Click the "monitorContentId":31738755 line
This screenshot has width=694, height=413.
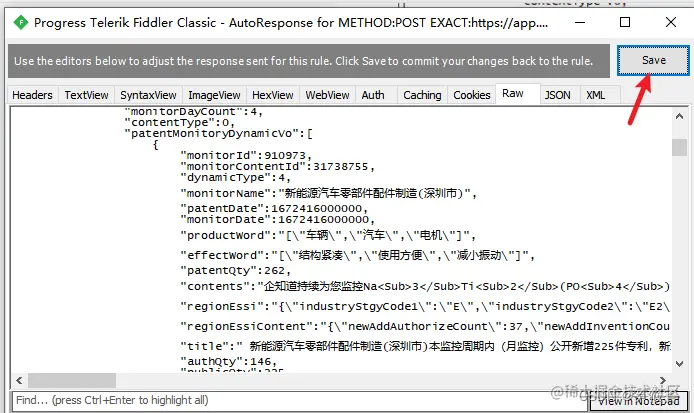click(278, 166)
